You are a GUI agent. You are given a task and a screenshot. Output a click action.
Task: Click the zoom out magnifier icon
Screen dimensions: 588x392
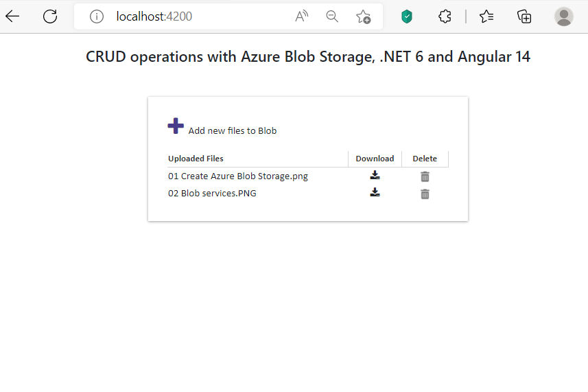click(332, 16)
